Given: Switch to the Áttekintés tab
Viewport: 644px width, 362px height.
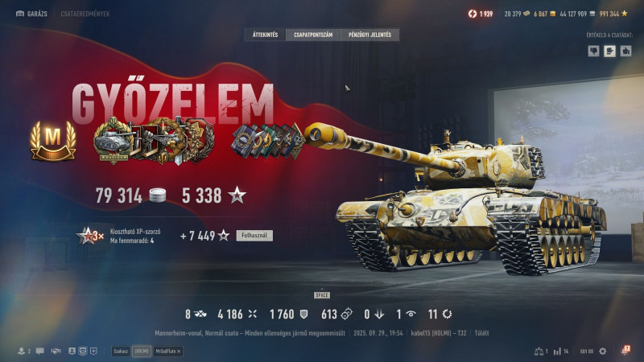Looking at the screenshot, I should (266, 35).
